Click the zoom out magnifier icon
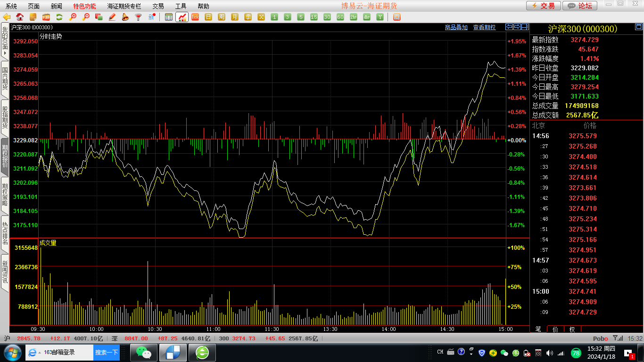This screenshot has width=644, height=362. 86,17
